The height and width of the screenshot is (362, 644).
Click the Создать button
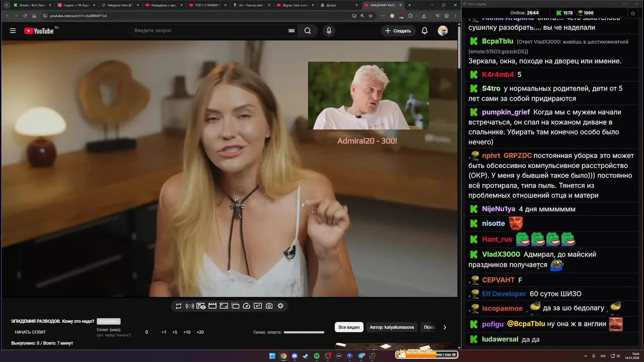[398, 31]
